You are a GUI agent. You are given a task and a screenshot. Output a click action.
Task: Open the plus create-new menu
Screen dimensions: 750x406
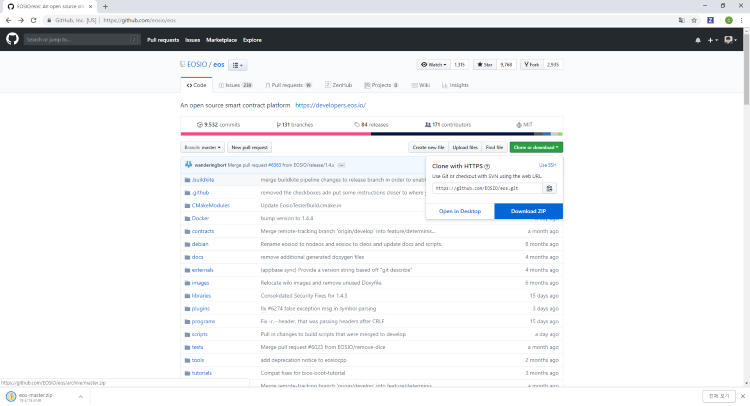(x=713, y=40)
